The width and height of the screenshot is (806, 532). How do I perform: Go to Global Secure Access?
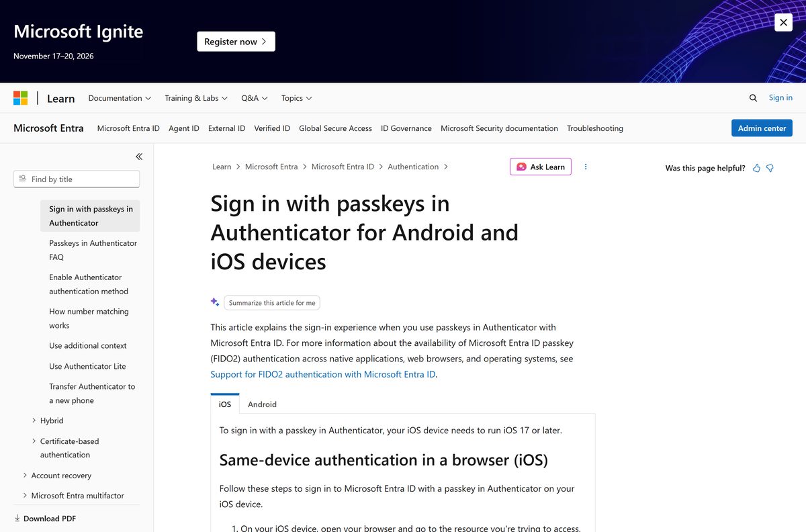(x=335, y=128)
